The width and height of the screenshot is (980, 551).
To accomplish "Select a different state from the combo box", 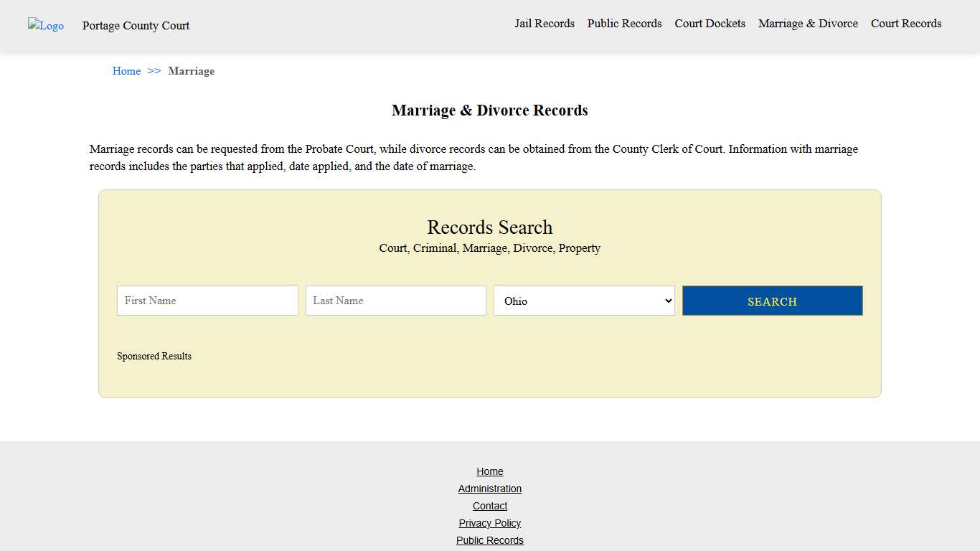I will tap(583, 301).
